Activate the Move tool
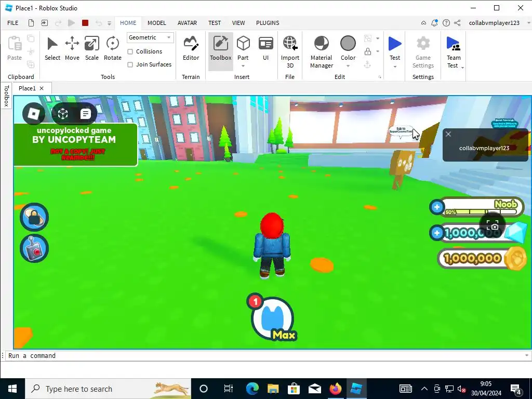 pyautogui.click(x=72, y=48)
